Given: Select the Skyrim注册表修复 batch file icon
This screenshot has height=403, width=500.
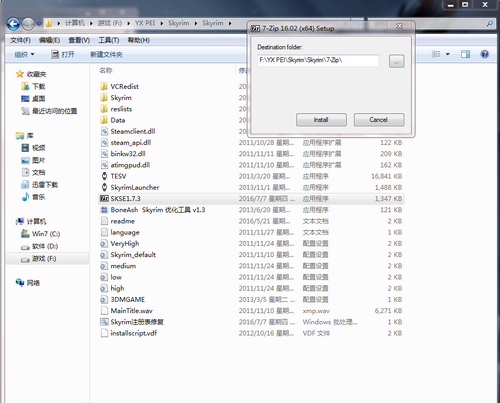Looking at the screenshot, I should pyautogui.click(x=104, y=322).
